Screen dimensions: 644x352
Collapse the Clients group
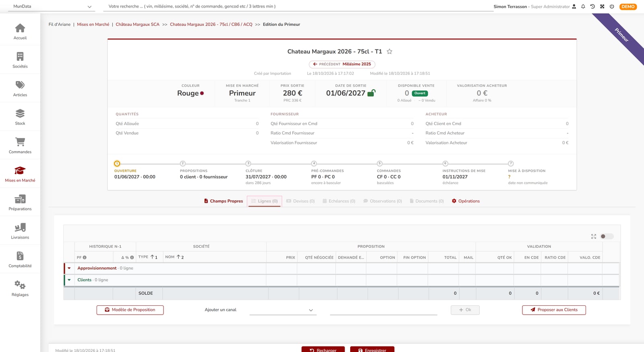(x=69, y=280)
